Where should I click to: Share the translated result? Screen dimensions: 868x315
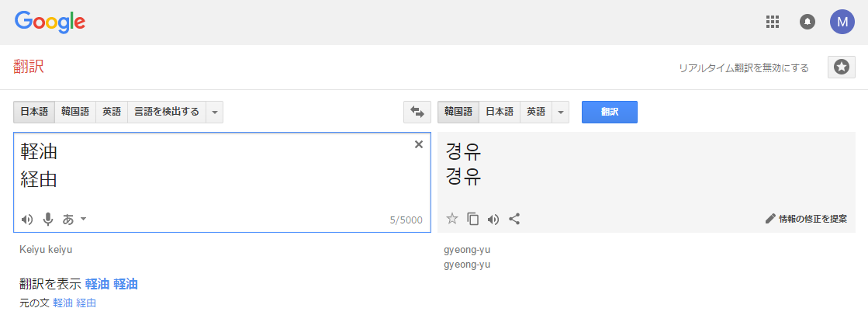(x=514, y=219)
